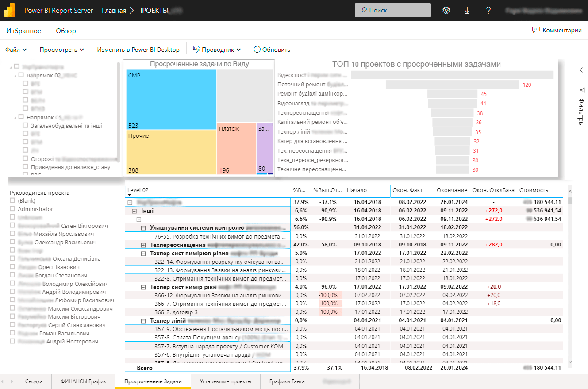
Task: Check the Administrator project manager checkbox
Action: [x=12, y=209]
